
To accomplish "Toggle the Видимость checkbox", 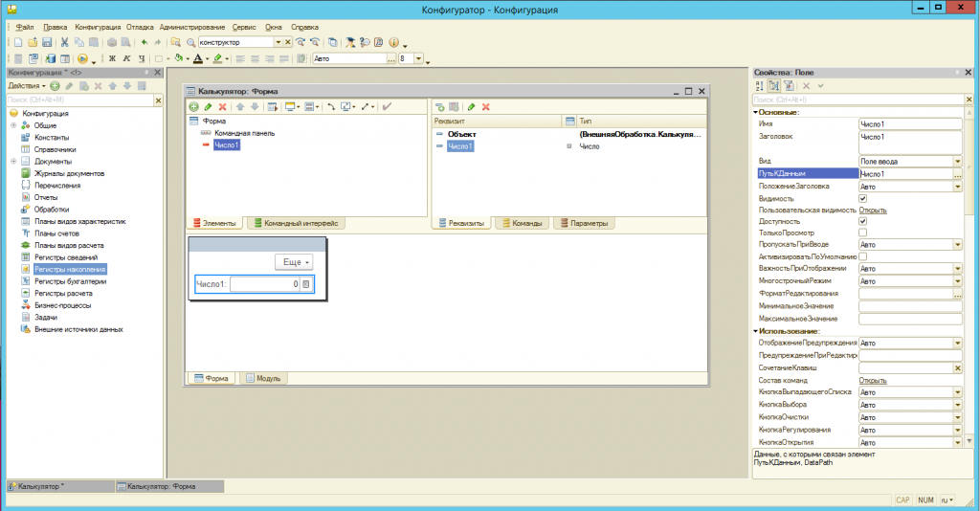I will click(863, 198).
